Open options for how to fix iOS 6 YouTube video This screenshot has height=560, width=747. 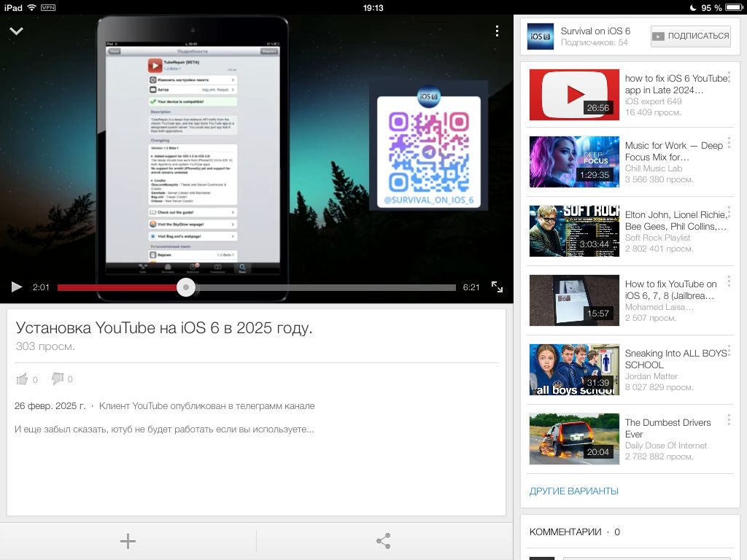click(729, 77)
